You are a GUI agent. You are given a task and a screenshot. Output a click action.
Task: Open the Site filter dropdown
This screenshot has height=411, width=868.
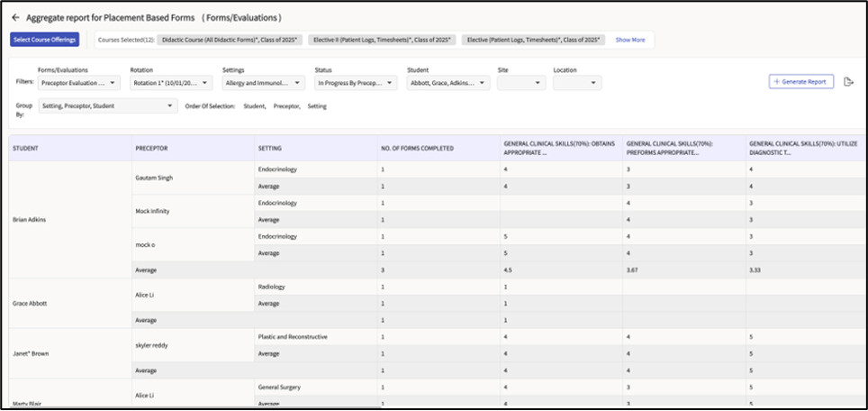click(x=521, y=83)
